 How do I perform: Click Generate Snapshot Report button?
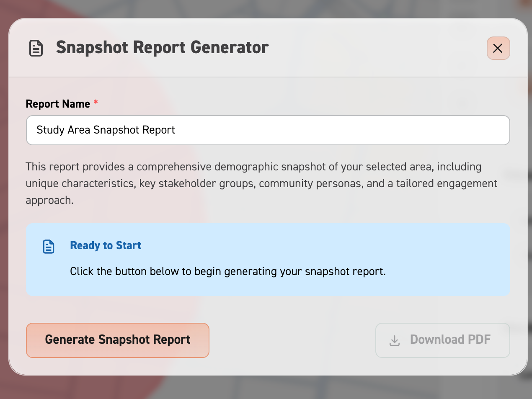coord(118,340)
